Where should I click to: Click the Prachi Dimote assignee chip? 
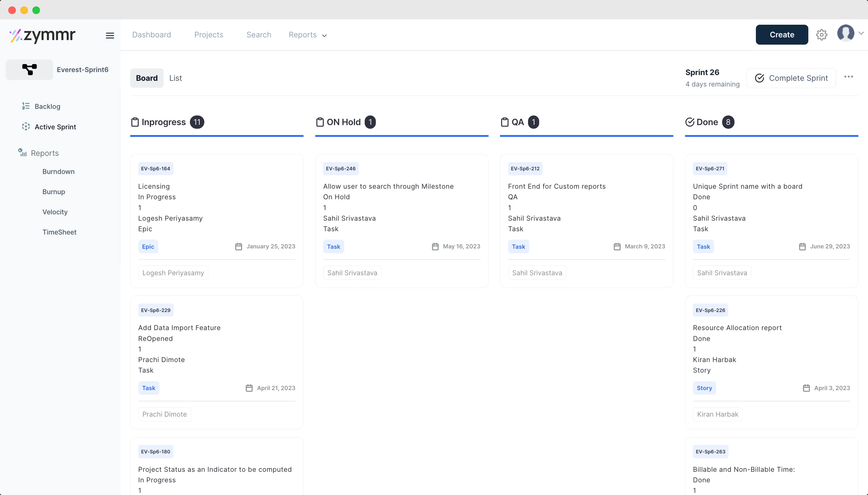click(x=165, y=414)
